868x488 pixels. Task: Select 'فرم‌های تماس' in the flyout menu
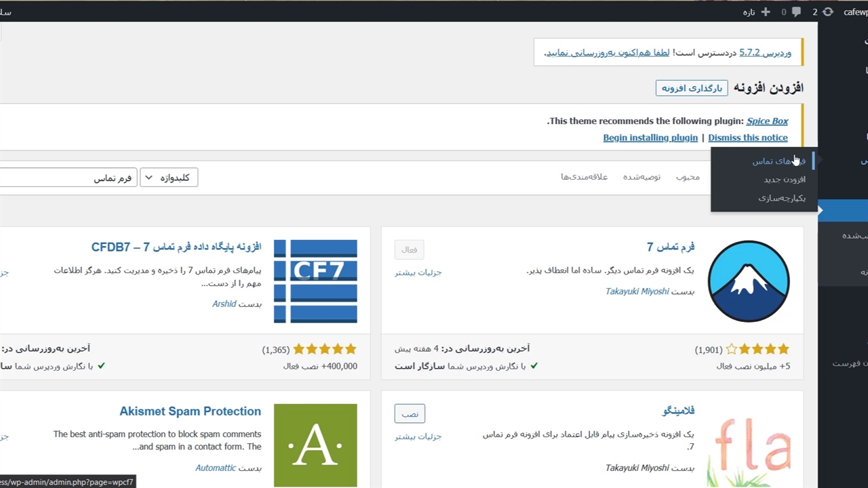click(778, 161)
